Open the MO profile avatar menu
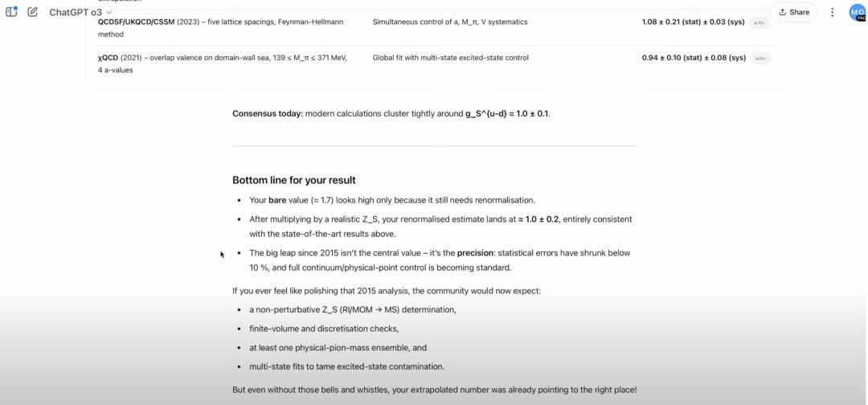The image size is (868, 405). pyautogui.click(x=857, y=12)
